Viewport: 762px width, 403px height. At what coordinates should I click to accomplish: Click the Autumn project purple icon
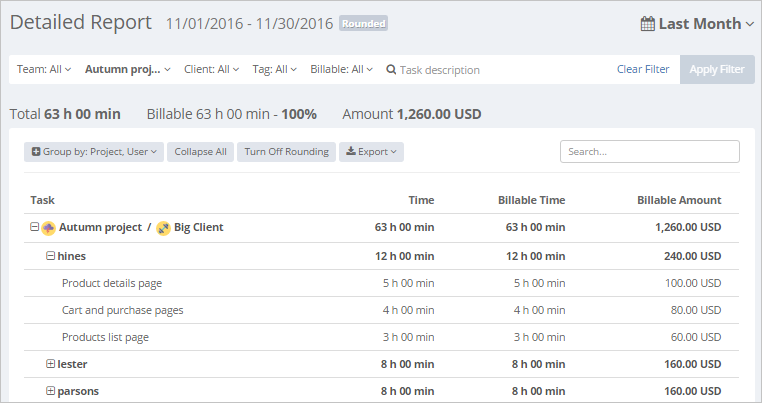[48, 228]
